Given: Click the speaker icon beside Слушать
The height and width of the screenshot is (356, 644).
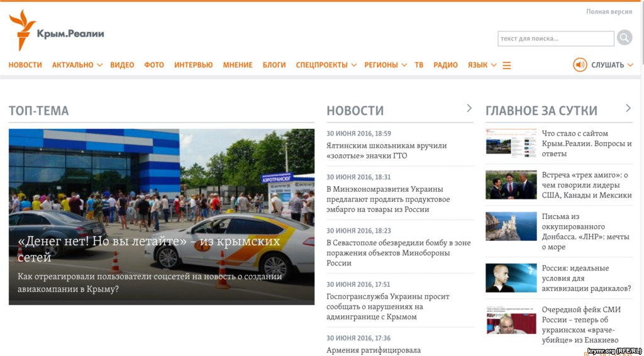Looking at the screenshot, I should pos(580,65).
